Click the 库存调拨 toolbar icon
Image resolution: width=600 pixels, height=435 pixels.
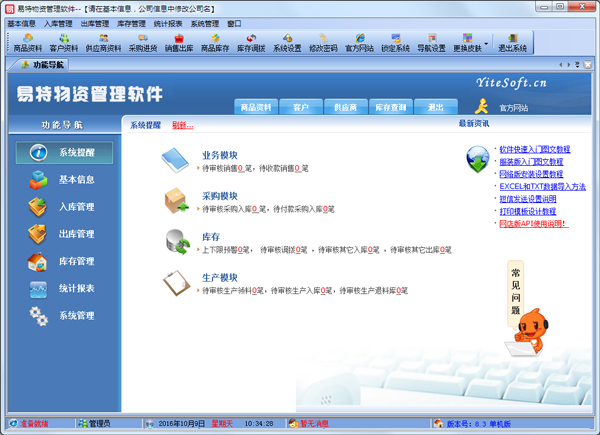(x=251, y=42)
